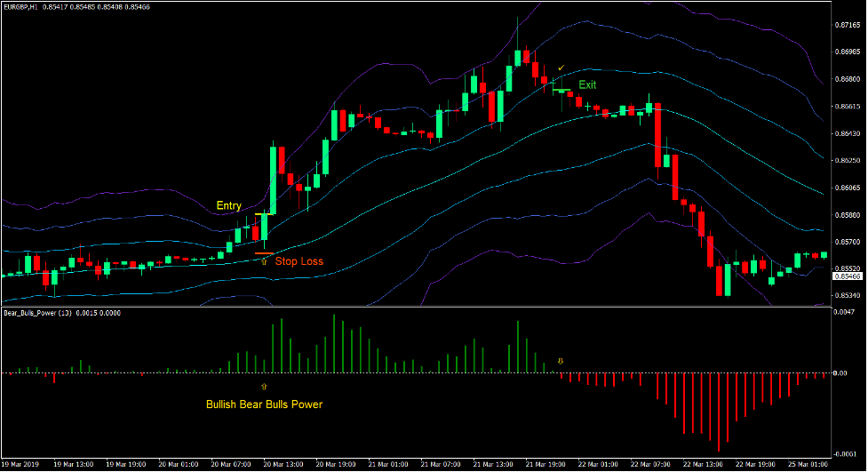Click the current price tag 0.85466
The height and width of the screenshot is (472, 868).
(848, 276)
